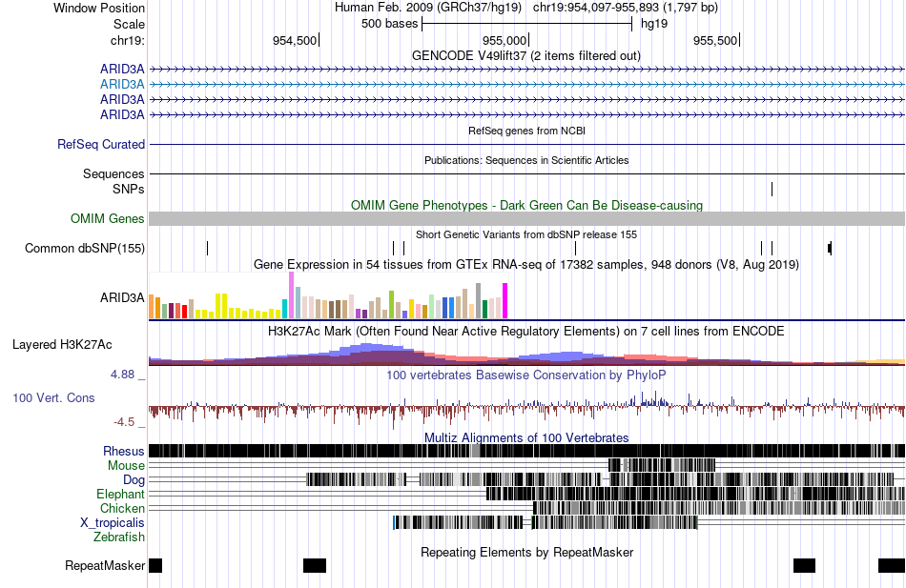906x588 pixels.
Task: Click the single tick in SNPs track
Action: 772,189
